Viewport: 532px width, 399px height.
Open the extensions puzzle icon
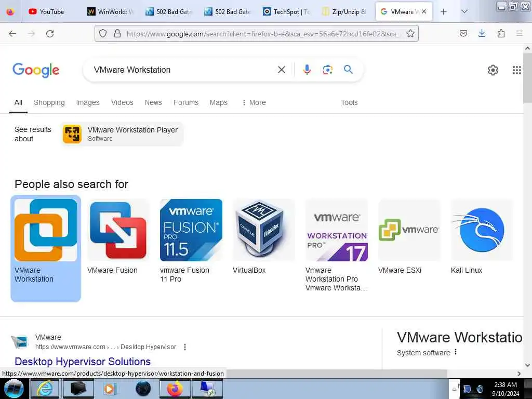point(501,33)
